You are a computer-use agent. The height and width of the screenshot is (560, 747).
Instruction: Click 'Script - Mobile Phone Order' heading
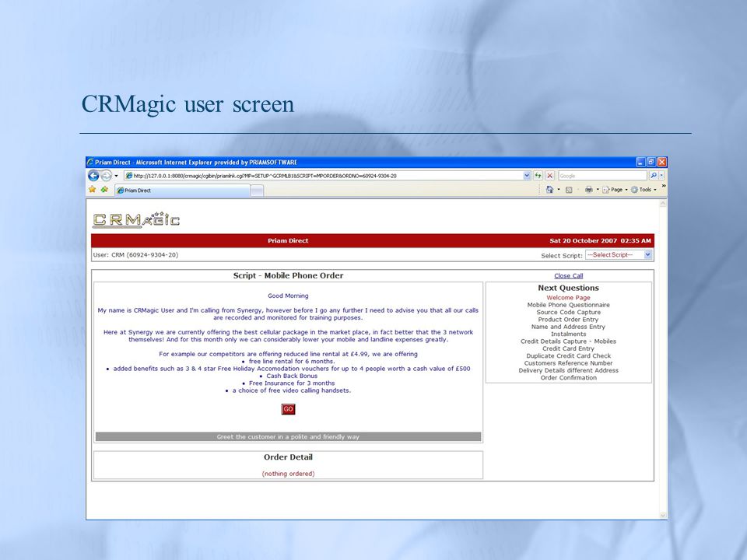click(x=288, y=275)
